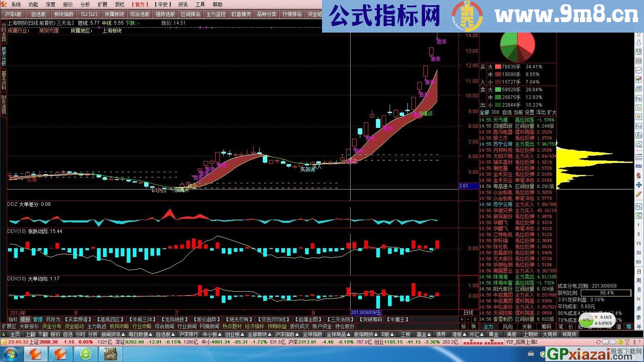Click the 综合选股 toolbar button
The width and height of the screenshot is (644, 362).
click(140, 14)
